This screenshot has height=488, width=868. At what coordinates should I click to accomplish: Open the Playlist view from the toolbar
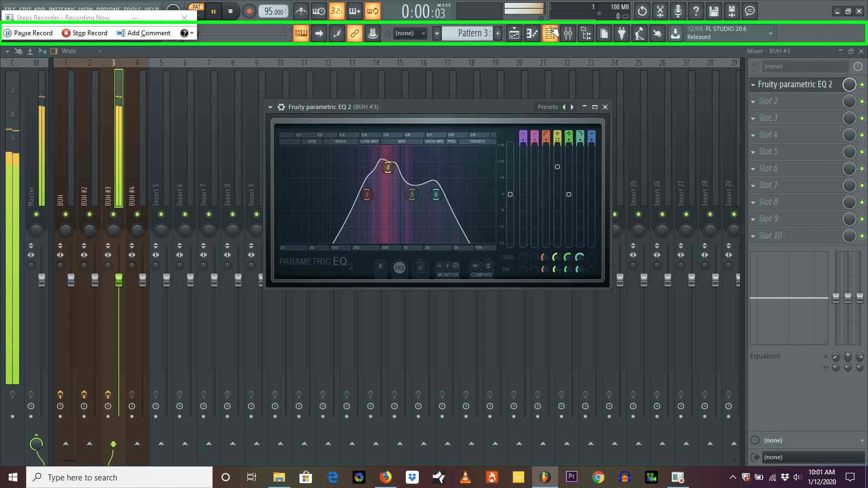(514, 34)
